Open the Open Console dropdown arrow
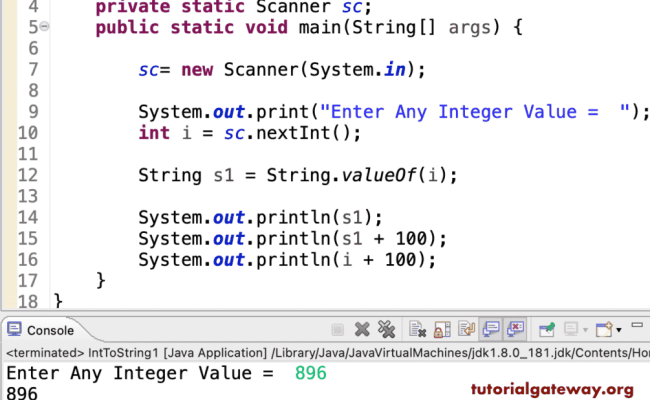 point(618,330)
